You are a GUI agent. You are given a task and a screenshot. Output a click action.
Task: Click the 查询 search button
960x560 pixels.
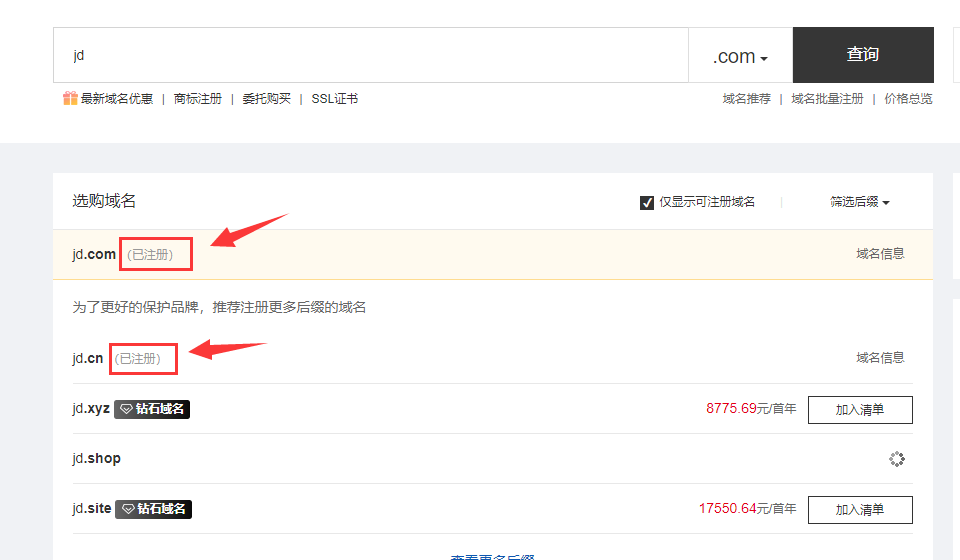tap(862, 55)
